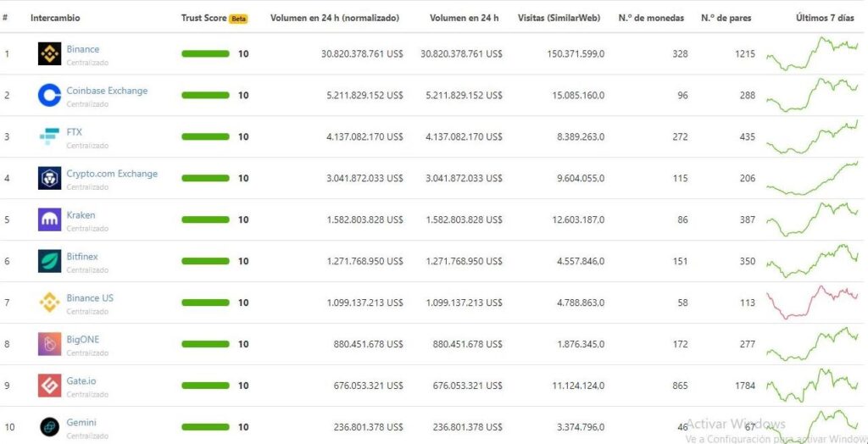Select Binance pairs count 1215
This screenshot has width=868, height=444.
(x=744, y=53)
